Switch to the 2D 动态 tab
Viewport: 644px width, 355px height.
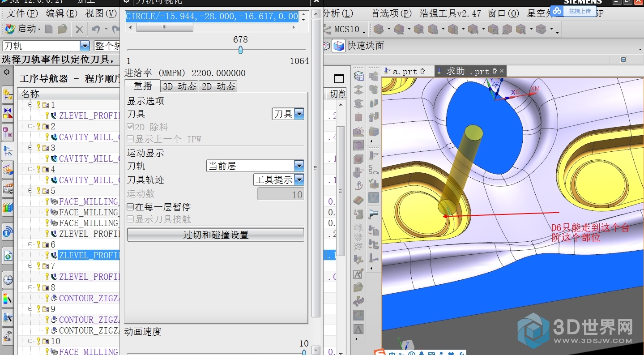(x=218, y=86)
